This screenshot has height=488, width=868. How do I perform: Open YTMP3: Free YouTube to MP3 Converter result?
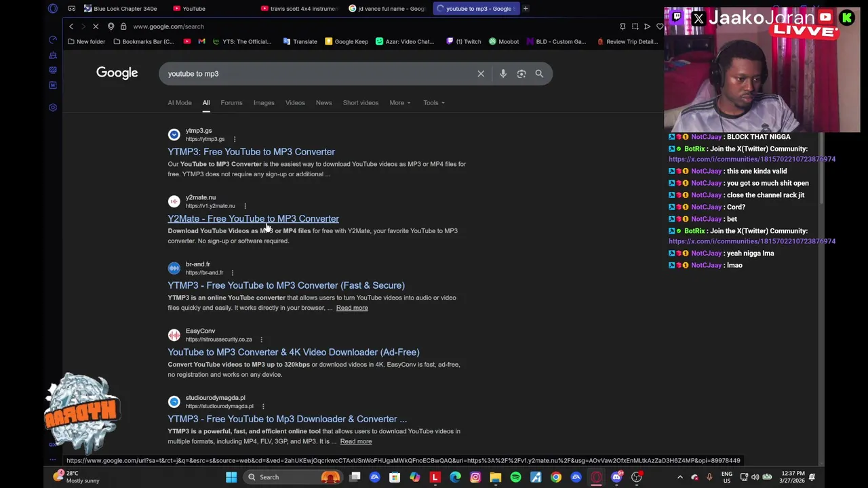(x=251, y=152)
